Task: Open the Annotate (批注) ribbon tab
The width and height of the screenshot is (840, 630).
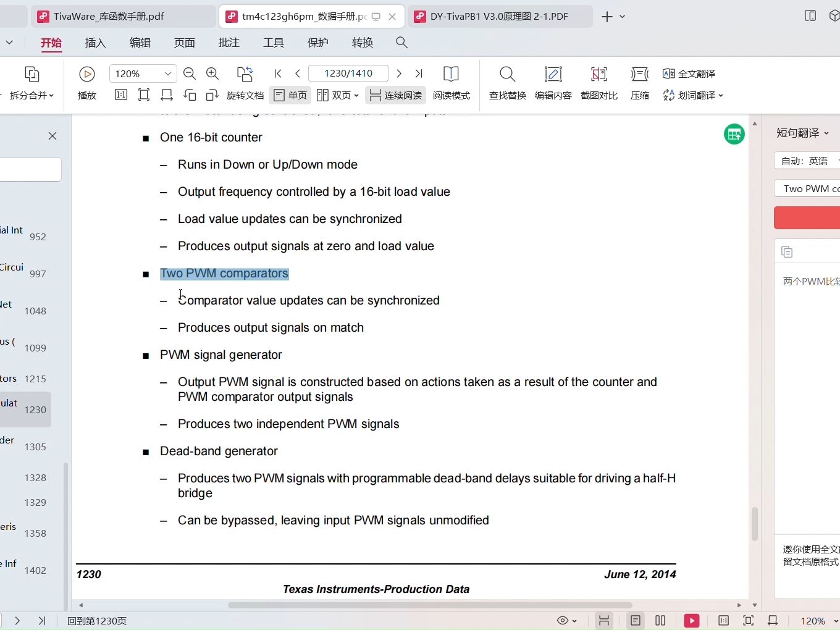Action: click(x=229, y=43)
